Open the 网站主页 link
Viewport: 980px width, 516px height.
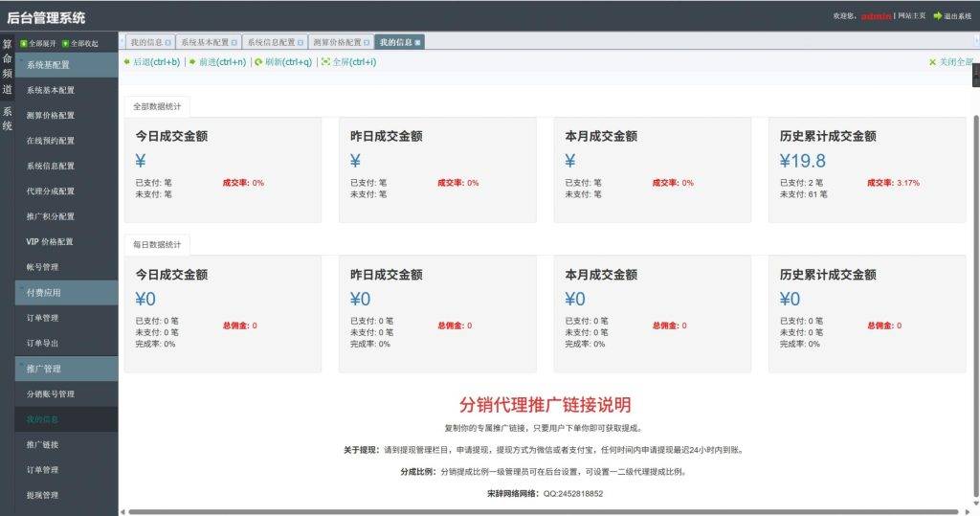pos(912,15)
